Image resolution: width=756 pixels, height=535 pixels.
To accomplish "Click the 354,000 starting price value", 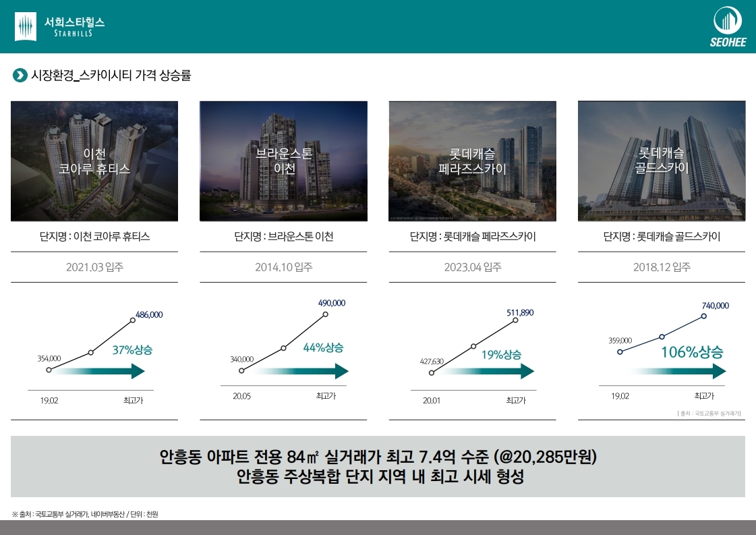I will (x=49, y=358).
